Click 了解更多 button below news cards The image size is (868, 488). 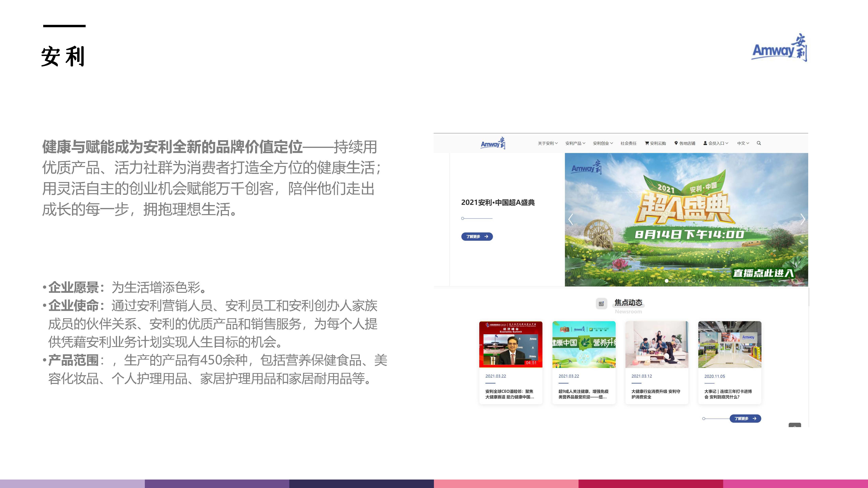pyautogui.click(x=745, y=418)
